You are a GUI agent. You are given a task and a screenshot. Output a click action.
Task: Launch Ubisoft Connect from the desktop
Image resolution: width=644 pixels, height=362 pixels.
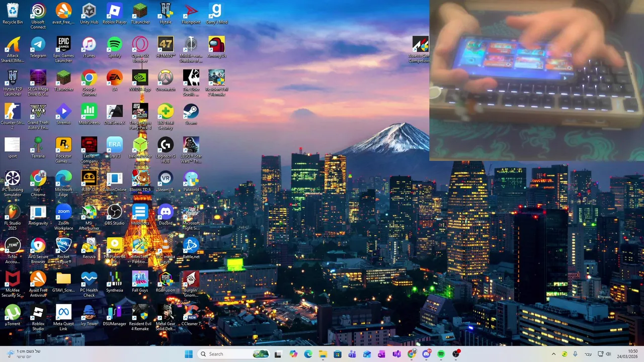click(38, 16)
